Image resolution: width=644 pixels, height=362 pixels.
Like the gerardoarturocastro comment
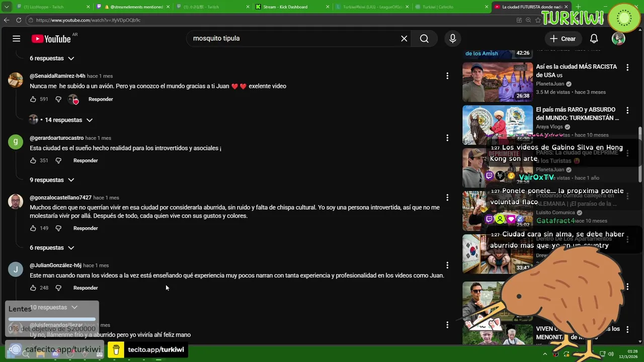click(33, 160)
